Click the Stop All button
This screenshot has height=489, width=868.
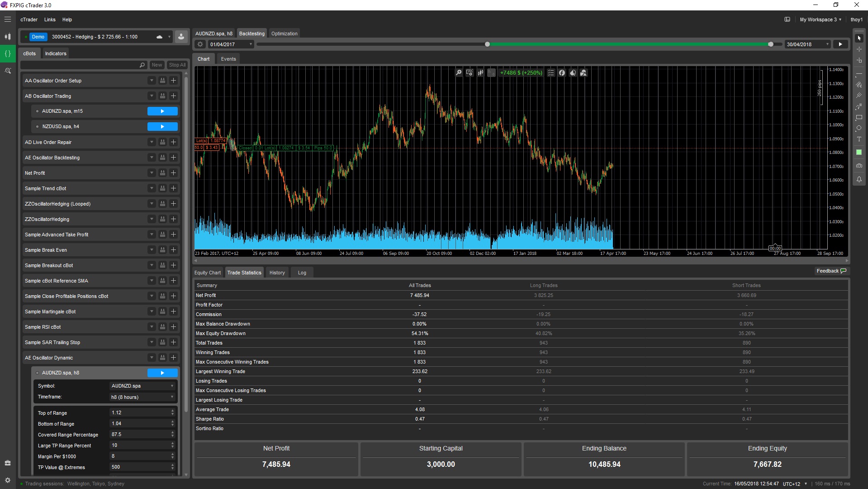pyautogui.click(x=177, y=65)
